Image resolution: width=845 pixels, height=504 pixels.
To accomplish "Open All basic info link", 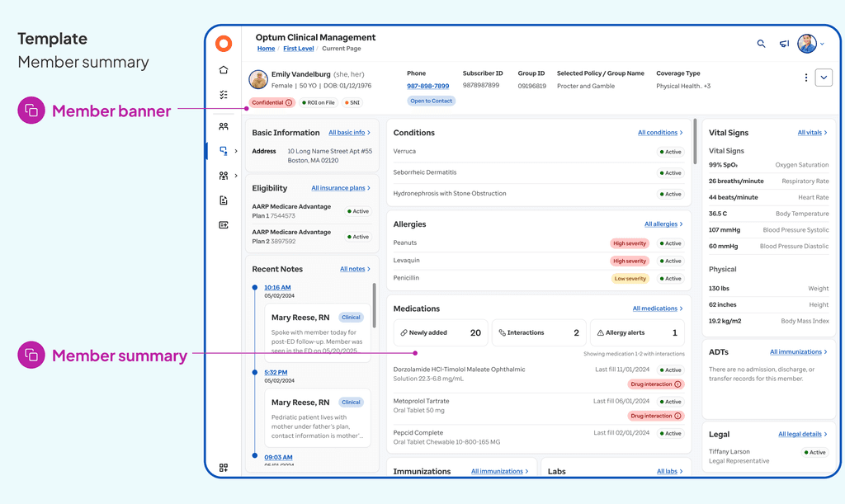I will point(349,133).
